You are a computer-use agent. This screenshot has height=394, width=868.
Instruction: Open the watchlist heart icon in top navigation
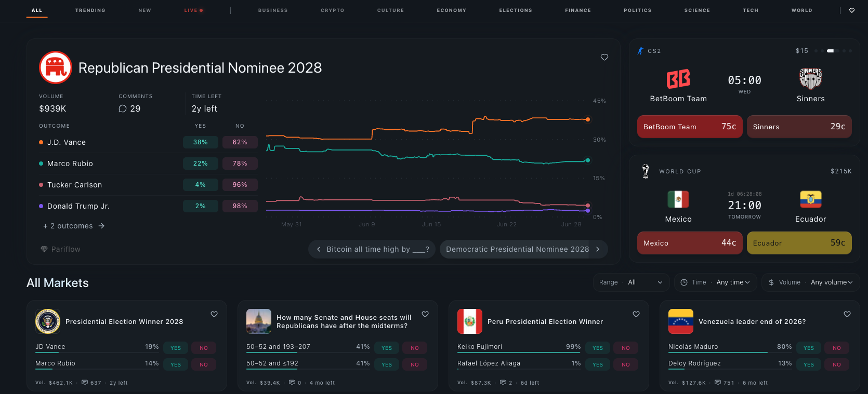[x=852, y=10]
